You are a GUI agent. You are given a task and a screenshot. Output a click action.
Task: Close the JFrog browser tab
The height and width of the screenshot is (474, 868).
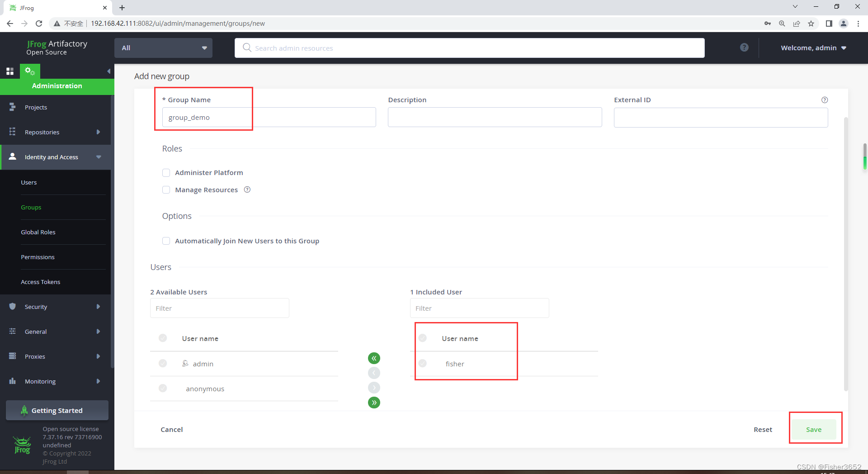(x=105, y=8)
